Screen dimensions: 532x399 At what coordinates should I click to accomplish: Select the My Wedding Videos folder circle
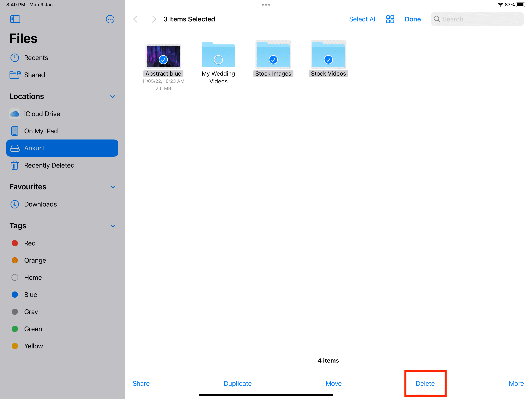[x=218, y=60]
